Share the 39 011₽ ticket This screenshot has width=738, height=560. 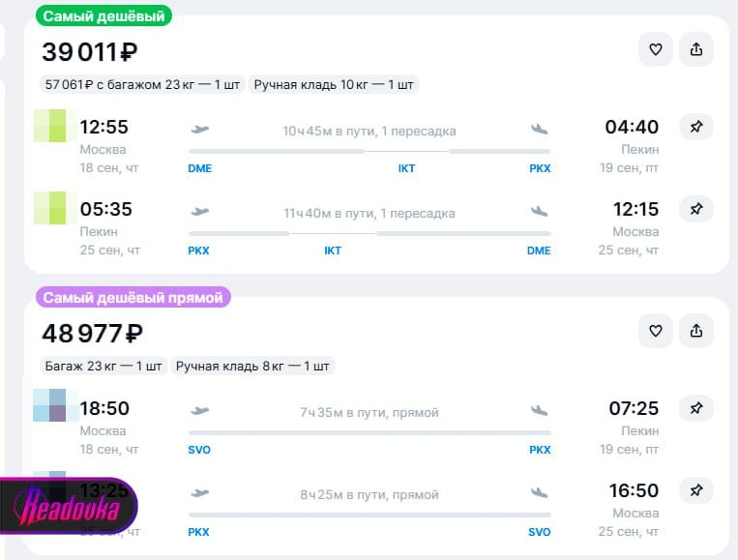[x=696, y=49]
